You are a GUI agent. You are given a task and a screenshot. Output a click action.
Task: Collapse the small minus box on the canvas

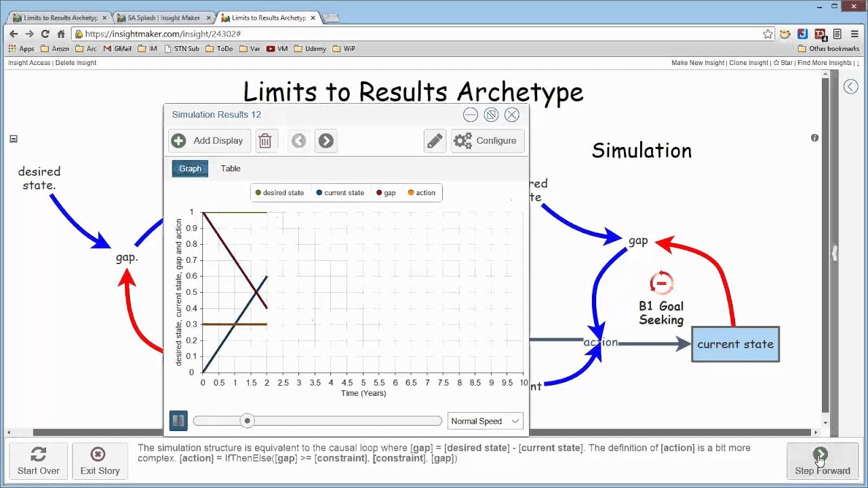click(14, 139)
